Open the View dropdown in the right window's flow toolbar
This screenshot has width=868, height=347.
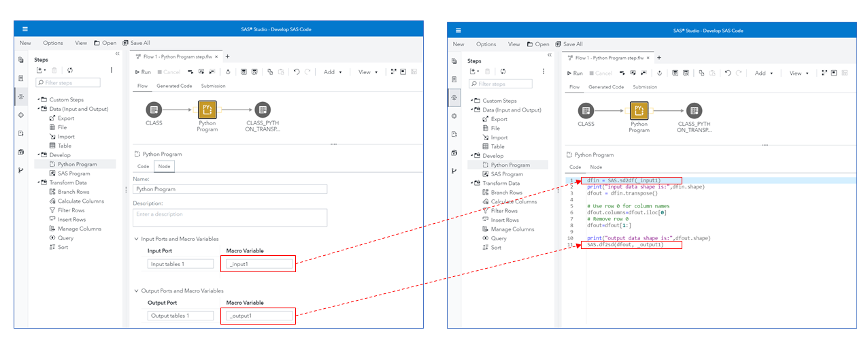pyautogui.click(x=799, y=73)
